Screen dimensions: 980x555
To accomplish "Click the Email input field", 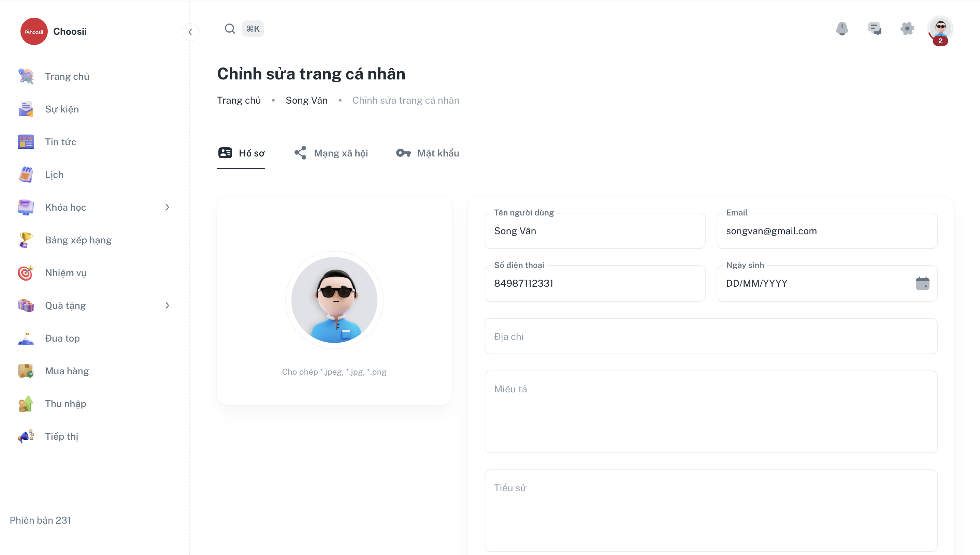I will pyautogui.click(x=826, y=231).
